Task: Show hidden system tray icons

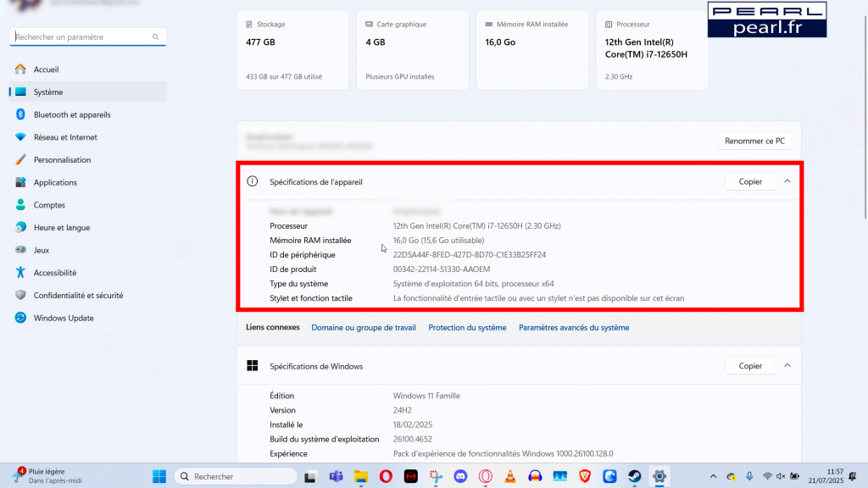Action: (x=713, y=476)
